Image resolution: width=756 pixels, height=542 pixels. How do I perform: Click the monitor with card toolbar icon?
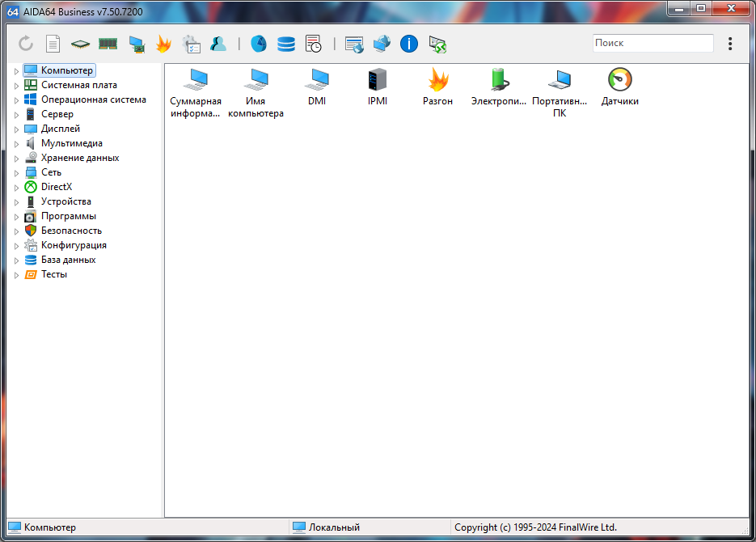click(137, 44)
